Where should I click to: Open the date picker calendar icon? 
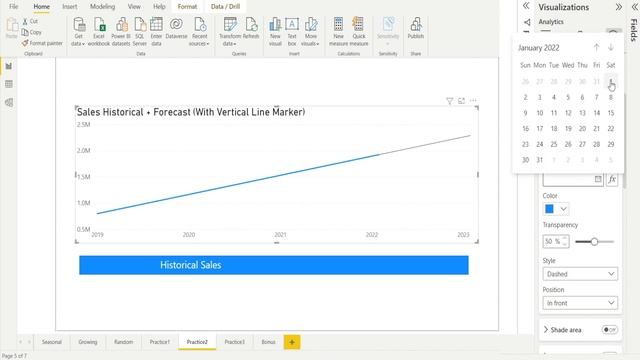(x=598, y=179)
